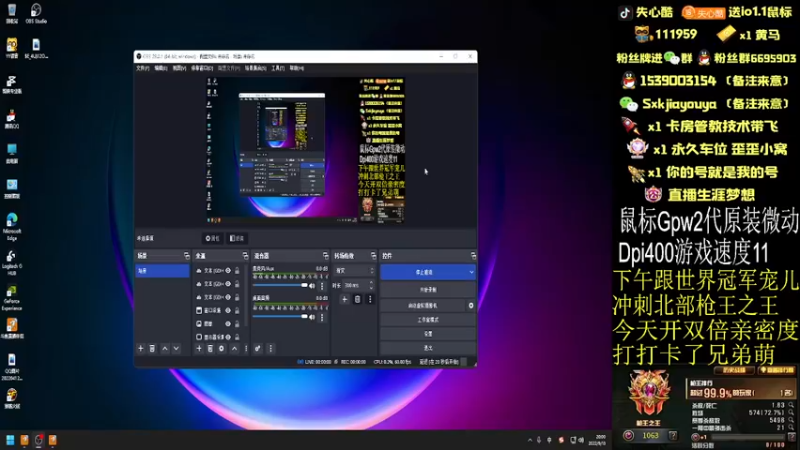Open OBS Studio desktop shortcut
The height and width of the screenshot is (450, 800).
click(x=36, y=13)
